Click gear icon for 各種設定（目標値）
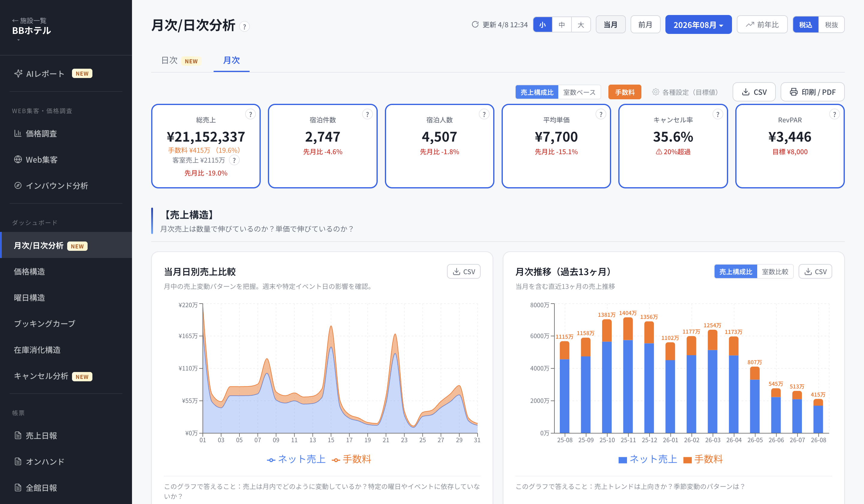The image size is (864, 504). tap(655, 92)
